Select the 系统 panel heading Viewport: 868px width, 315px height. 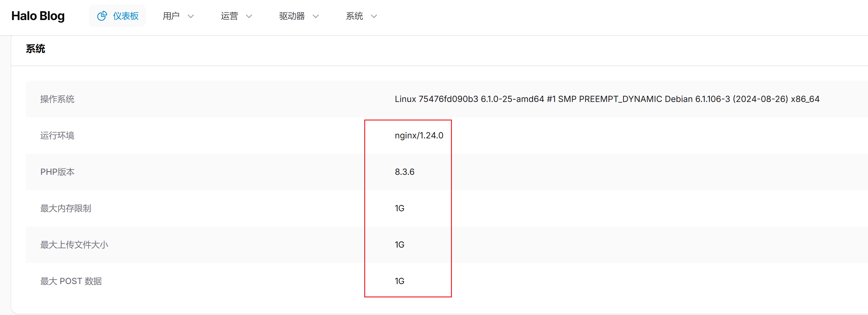point(35,49)
